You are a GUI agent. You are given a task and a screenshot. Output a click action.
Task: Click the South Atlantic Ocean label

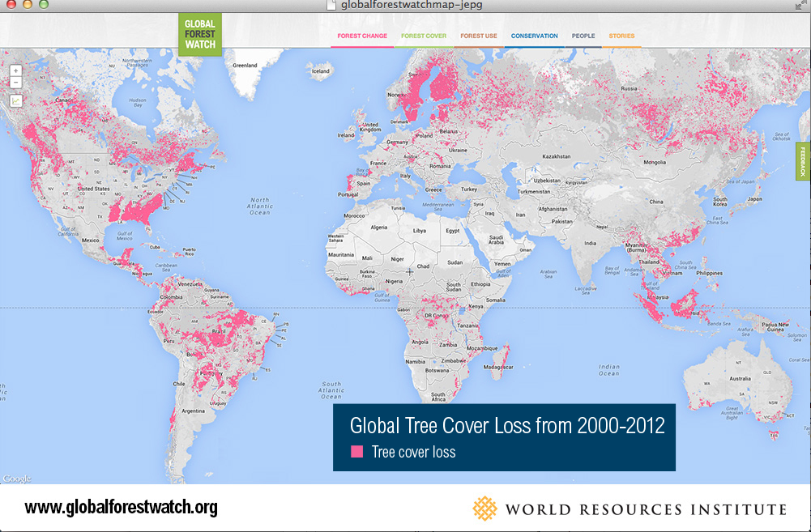[331, 390]
